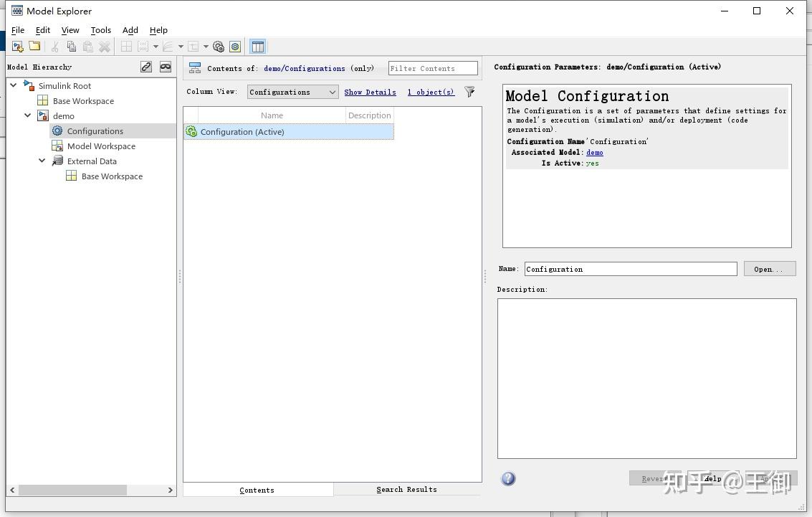This screenshot has width=812, height=517.
Task: Toggle the link filter icon in Model Hierarchy
Action: click(x=145, y=67)
